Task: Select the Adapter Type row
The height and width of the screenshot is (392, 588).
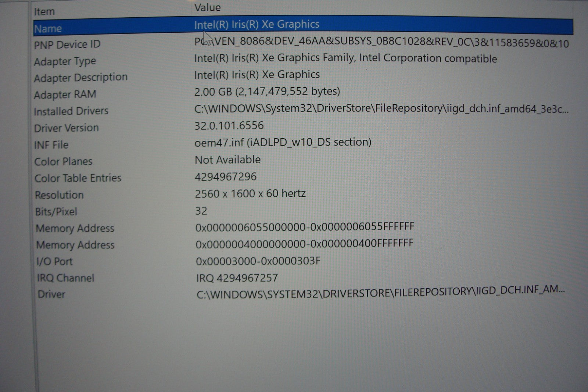Action: click(65, 61)
